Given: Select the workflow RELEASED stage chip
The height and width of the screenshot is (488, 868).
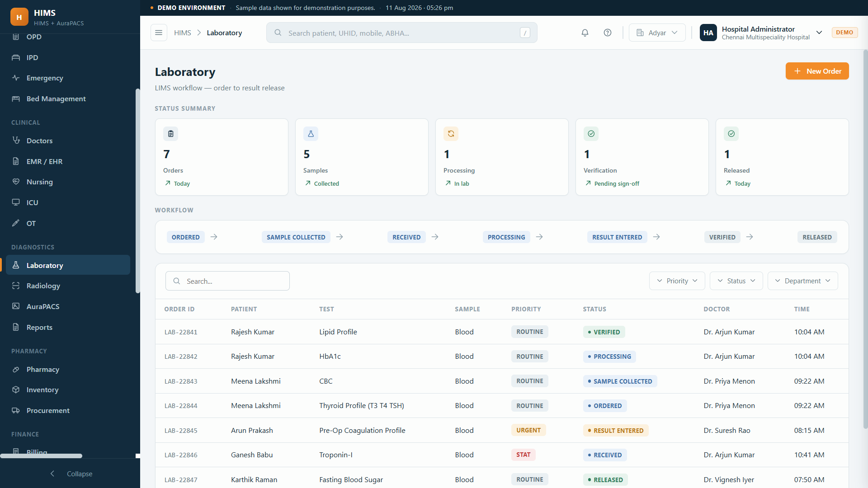Looking at the screenshot, I should 817,237.
